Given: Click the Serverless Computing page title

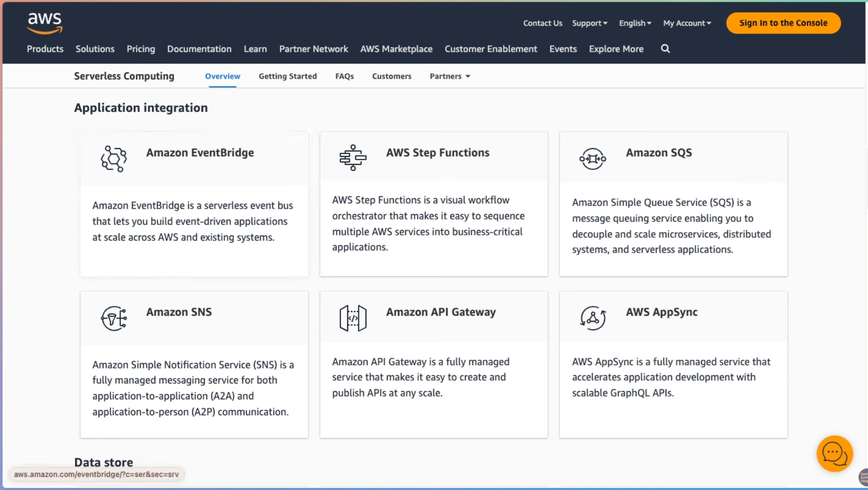Looking at the screenshot, I should 124,76.
